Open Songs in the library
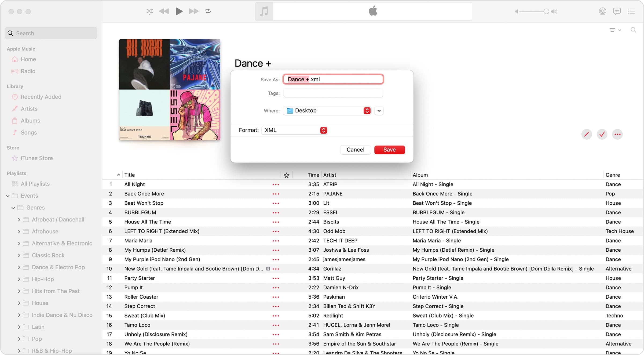The height and width of the screenshot is (355, 644). coord(29,133)
